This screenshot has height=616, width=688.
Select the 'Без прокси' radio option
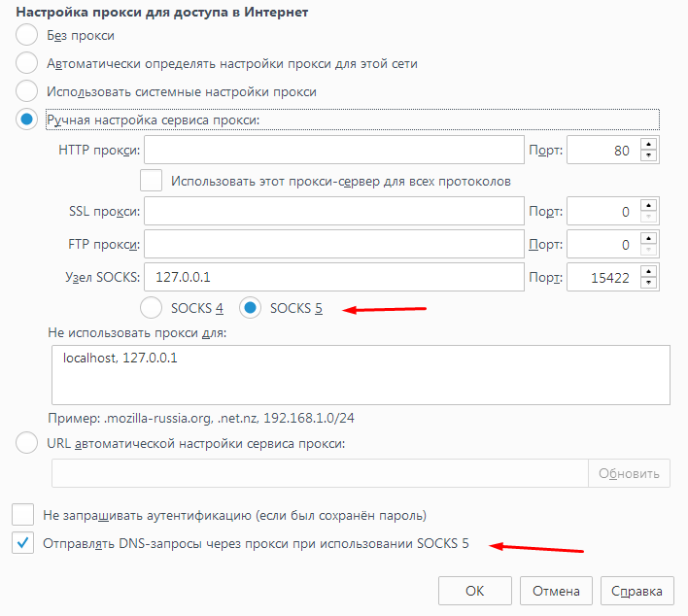tap(27, 36)
